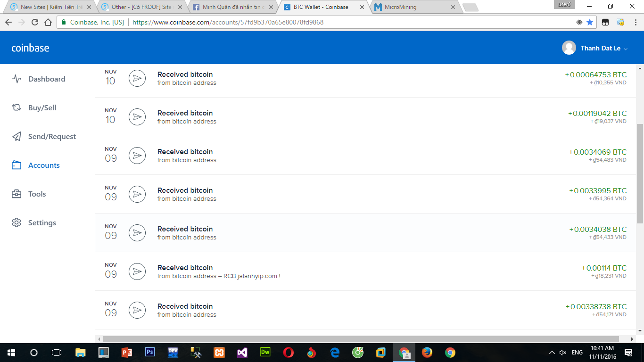Image resolution: width=644 pixels, height=362 pixels.
Task: Open the Chrome three-dot menu
Action: 635,22
